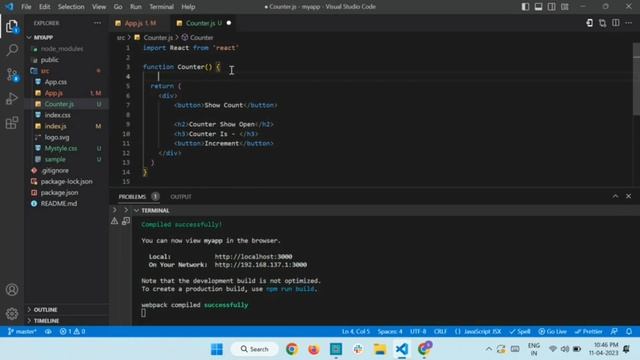Open the editor more actions ellipsis
640x360 pixels.
click(629, 23)
